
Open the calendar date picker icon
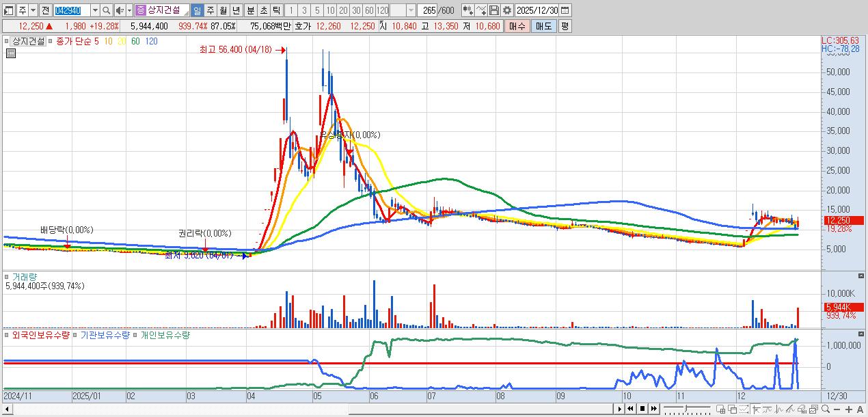click(565, 10)
